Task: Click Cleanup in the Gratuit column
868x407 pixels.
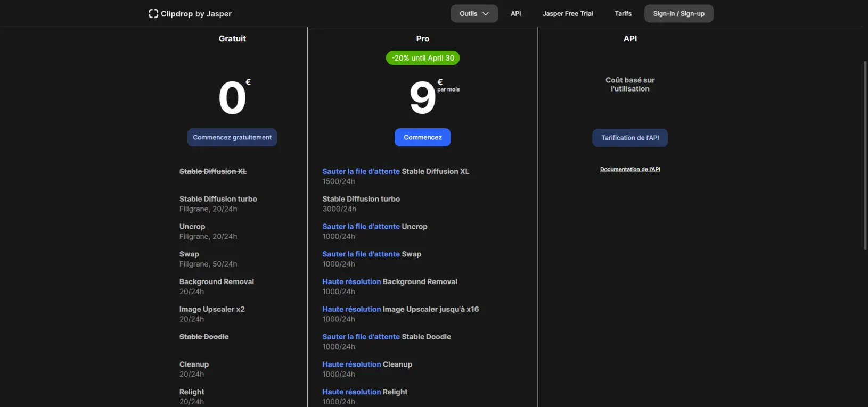Action: click(x=194, y=364)
